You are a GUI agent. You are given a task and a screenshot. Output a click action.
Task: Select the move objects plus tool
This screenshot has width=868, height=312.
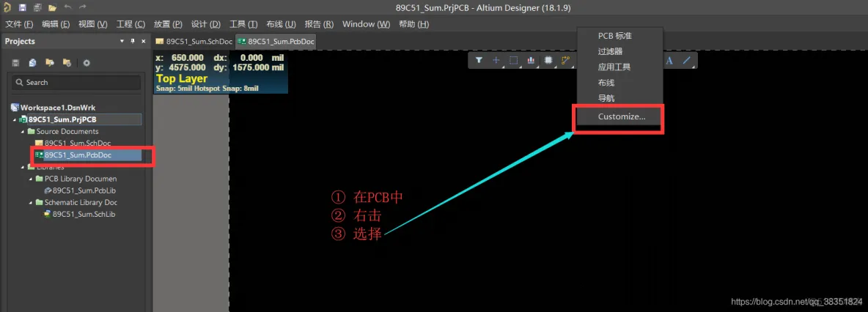click(x=496, y=60)
